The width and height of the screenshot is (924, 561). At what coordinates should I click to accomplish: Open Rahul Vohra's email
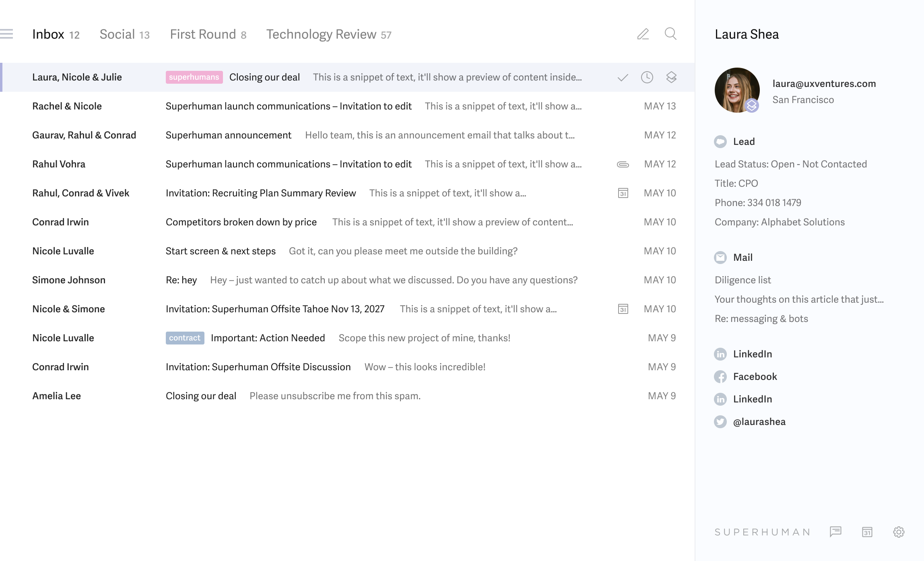[347, 164]
